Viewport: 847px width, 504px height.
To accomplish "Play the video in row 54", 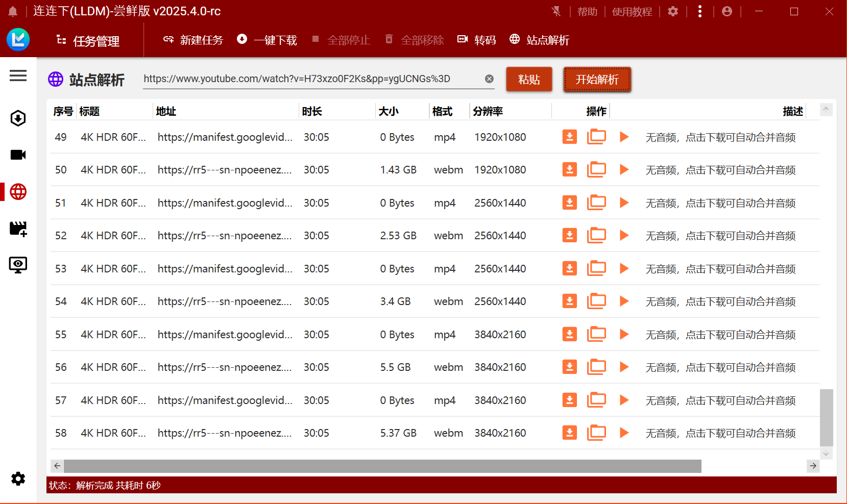I will pos(623,301).
